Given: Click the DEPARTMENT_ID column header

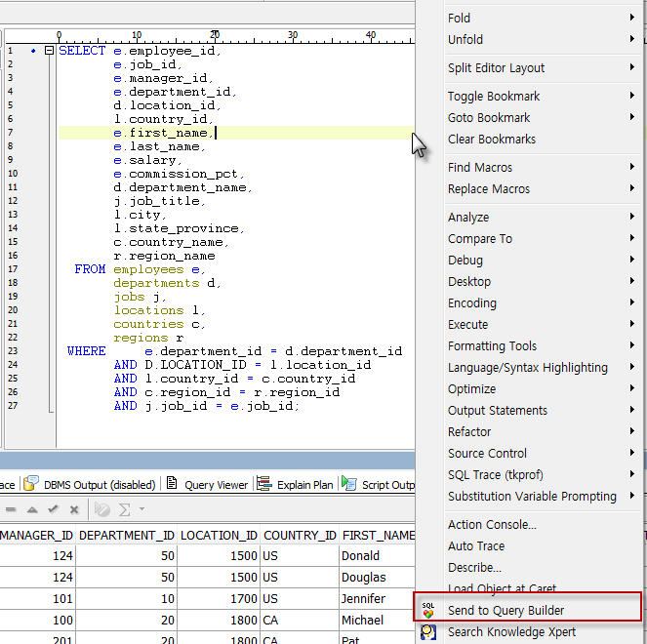Looking at the screenshot, I should [x=126, y=536].
